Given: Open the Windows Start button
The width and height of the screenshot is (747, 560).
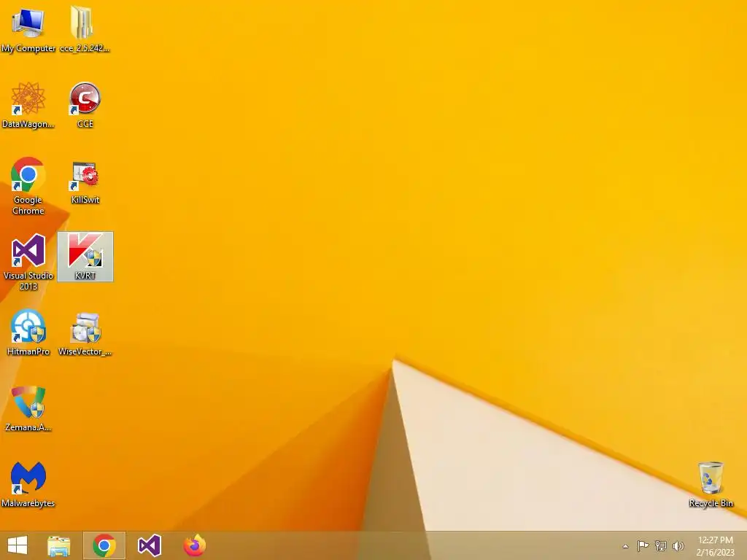Looking at the screenshot, I should point(18,545).
